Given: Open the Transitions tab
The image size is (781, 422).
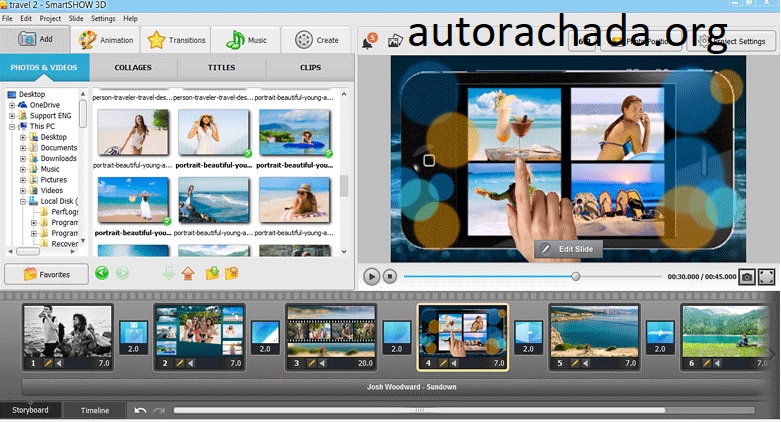Looking at the screenshot, I should [x=176, y=40].
